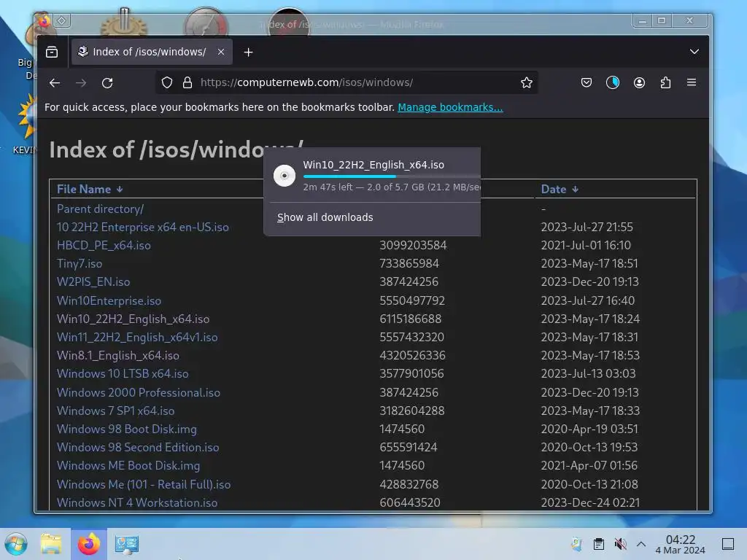Download Windows 7 SP1 x64.iso
The width and height of the screenshot is (747, 560).
coord(115,411)
